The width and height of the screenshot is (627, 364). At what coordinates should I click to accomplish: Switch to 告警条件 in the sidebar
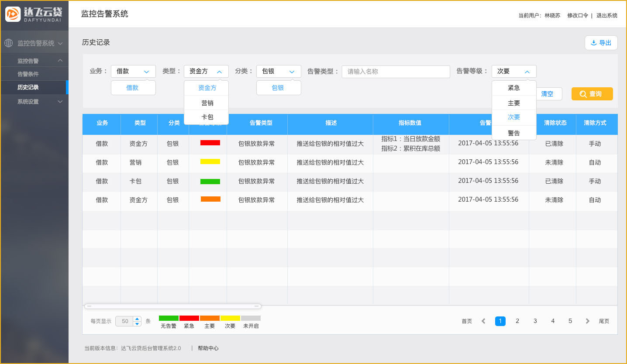tap(34, 73)
